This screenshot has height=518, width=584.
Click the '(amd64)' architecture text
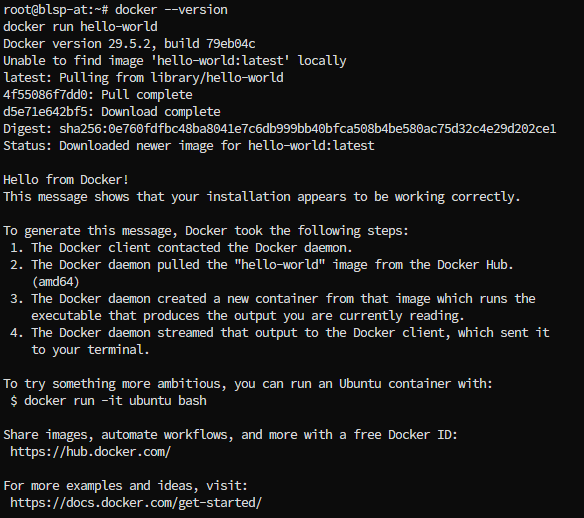tap(55, 282)
